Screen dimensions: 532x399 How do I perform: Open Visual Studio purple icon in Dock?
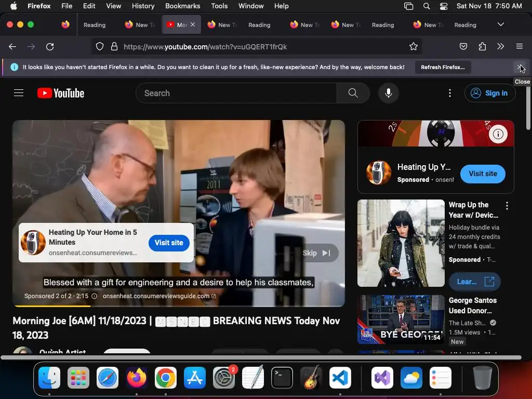click(x=382, y=378)
